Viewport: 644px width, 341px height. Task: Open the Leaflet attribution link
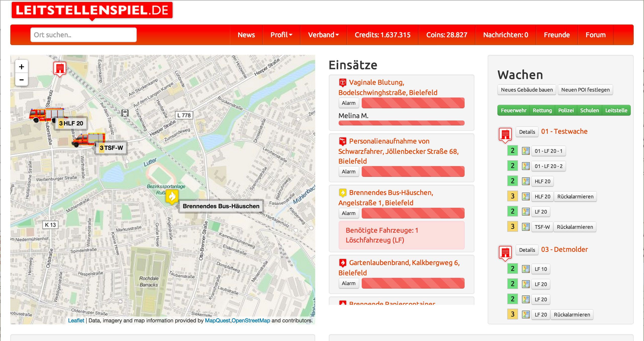(76, 320)
